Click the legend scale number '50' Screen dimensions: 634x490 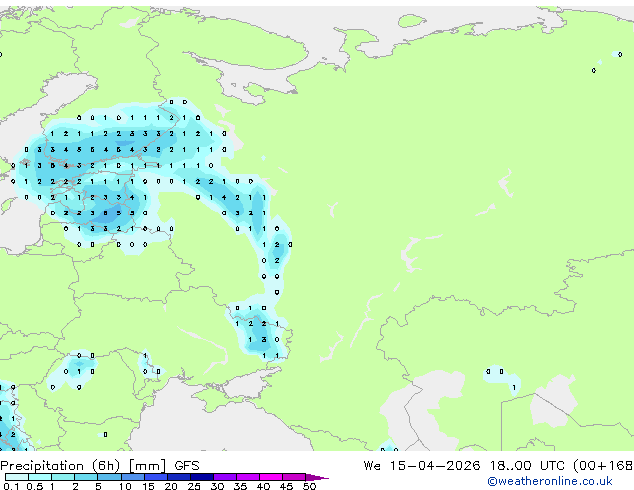310,486
